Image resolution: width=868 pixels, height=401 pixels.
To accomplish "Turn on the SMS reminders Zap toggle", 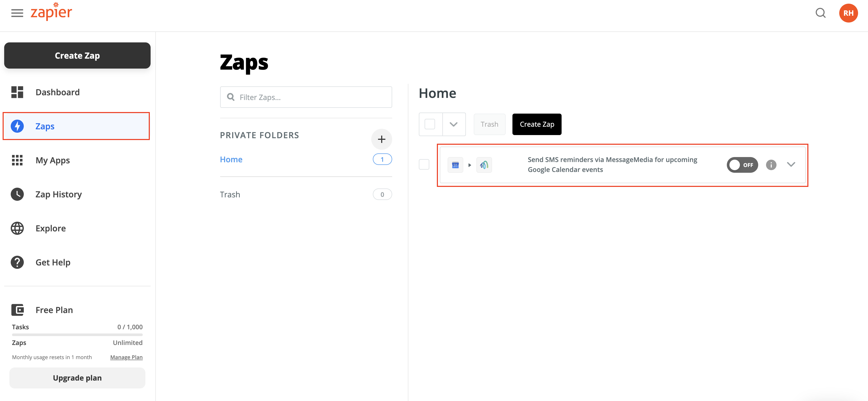I will pyautogui.click(x=742, y=165).
